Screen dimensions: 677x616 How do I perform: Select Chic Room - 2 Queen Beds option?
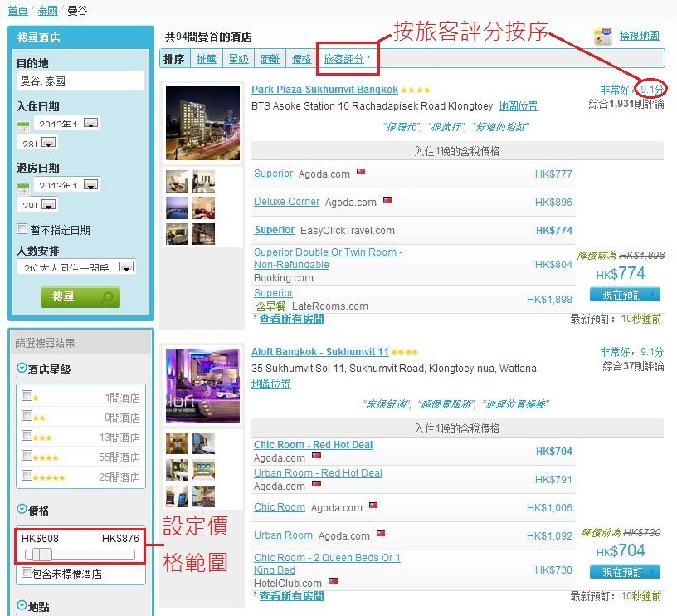(327, 564)
